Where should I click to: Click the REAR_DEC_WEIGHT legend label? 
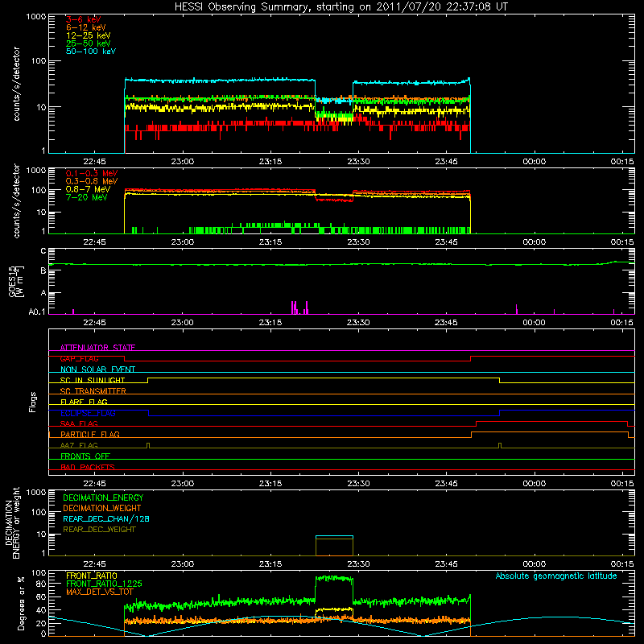point(99,530)
